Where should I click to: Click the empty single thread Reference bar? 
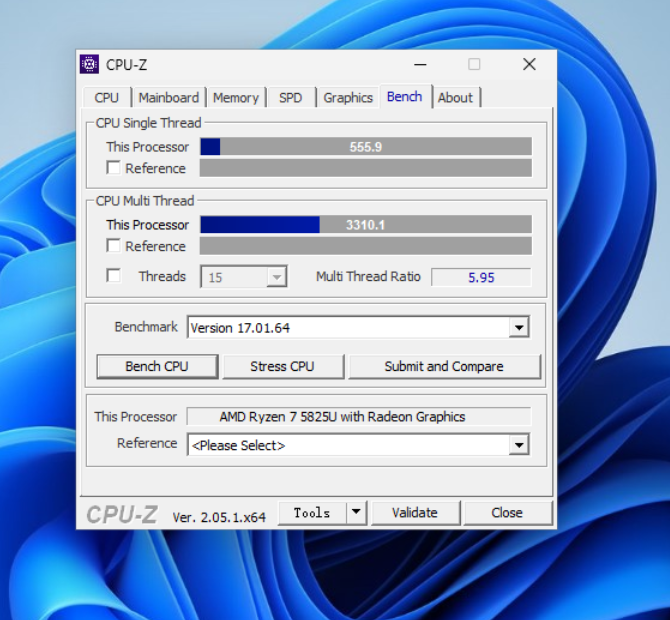click(x=366, y=168)
